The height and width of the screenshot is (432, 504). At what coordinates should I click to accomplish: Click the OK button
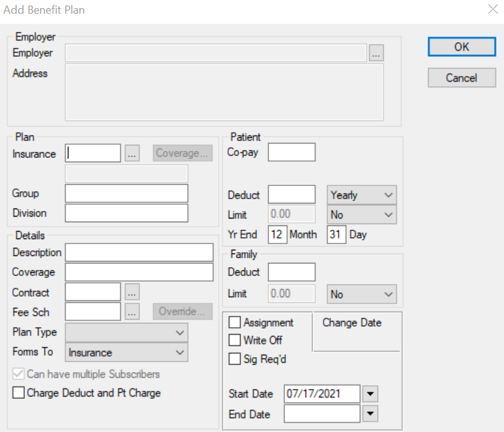tap(461, 47)
